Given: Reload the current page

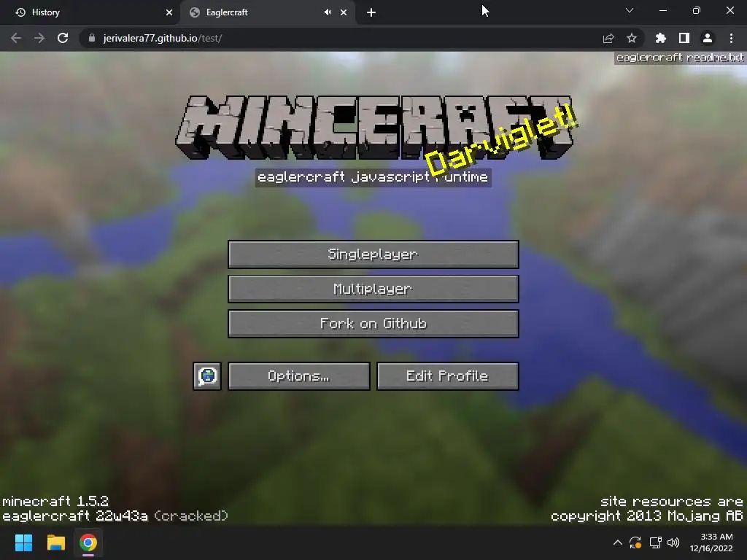Looking at the screenshot, I should 63,38.
